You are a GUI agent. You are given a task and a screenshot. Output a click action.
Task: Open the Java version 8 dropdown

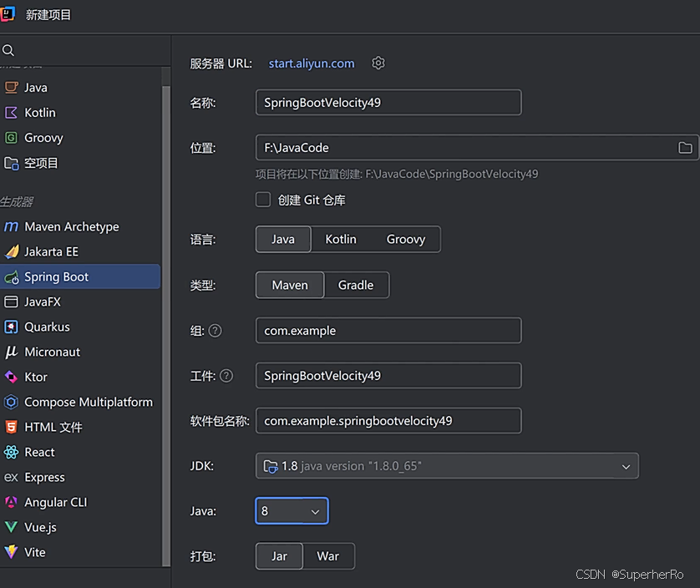click(x=292, y=511)
